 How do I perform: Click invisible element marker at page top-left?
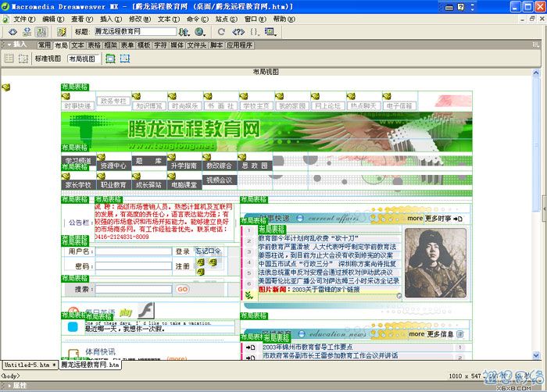click(x=5, y=87)
